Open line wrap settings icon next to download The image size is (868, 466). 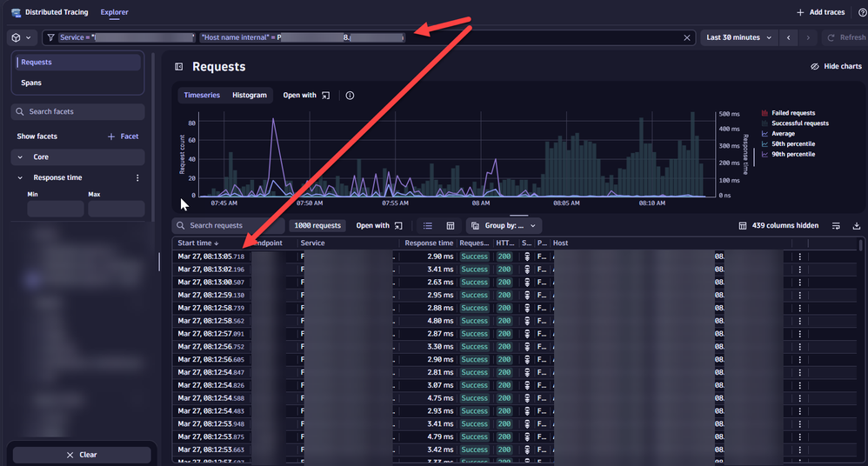836,226
